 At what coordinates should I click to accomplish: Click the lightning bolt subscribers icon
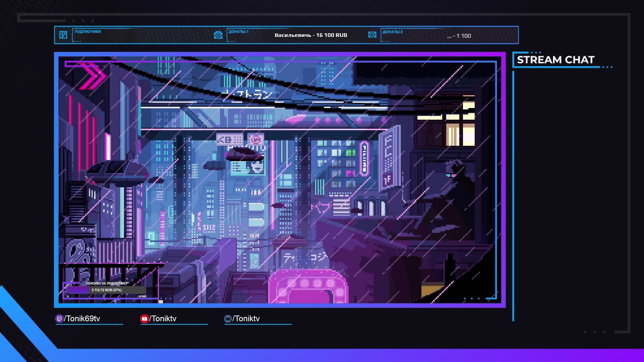click(63, 35)
